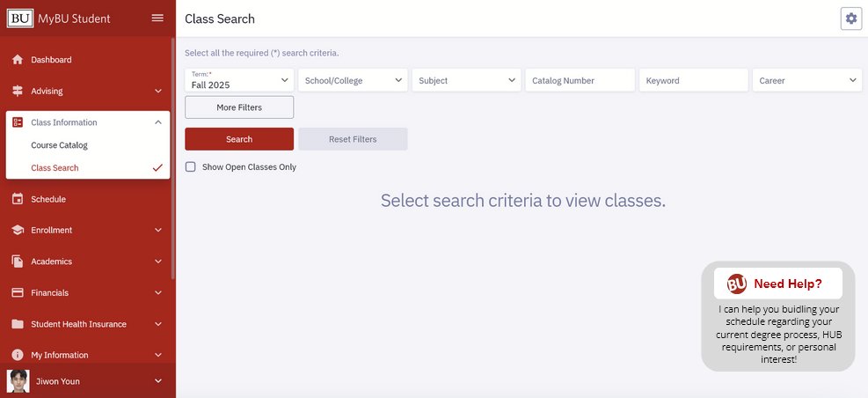Select Course Catalog in sidebar
This screenshot has height=398, width=868.
[59, 145]
